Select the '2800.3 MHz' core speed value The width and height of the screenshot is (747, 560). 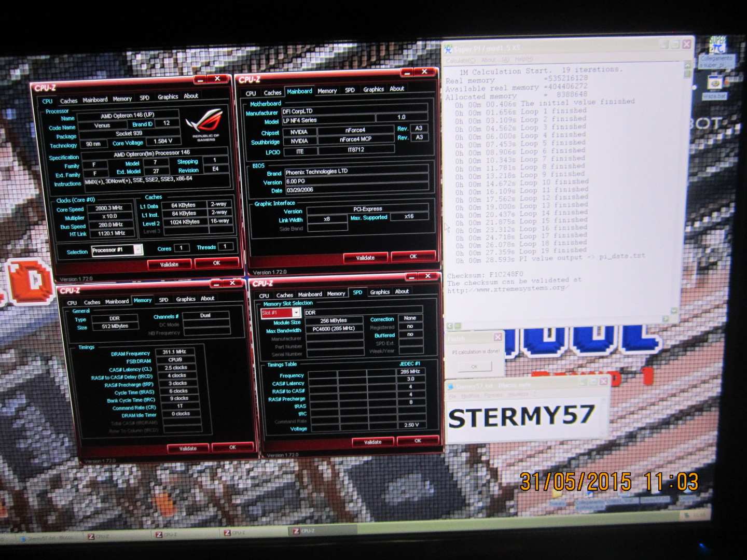click(x=109, y=208)
